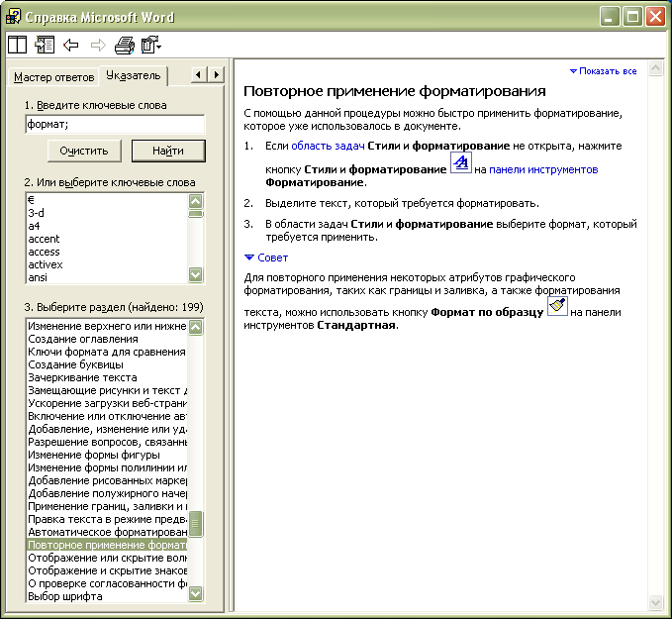672x619 pixels.
Task: Open topic Зачеркивание текста
Action: 107,377
